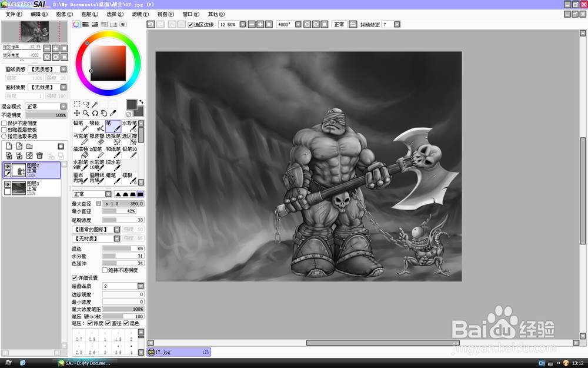Image resolution: width=588 pixels, height=368 pixels.
Task: Undo the last action in the toolbar
Action: pyautogui.click(x=151, y=24)
